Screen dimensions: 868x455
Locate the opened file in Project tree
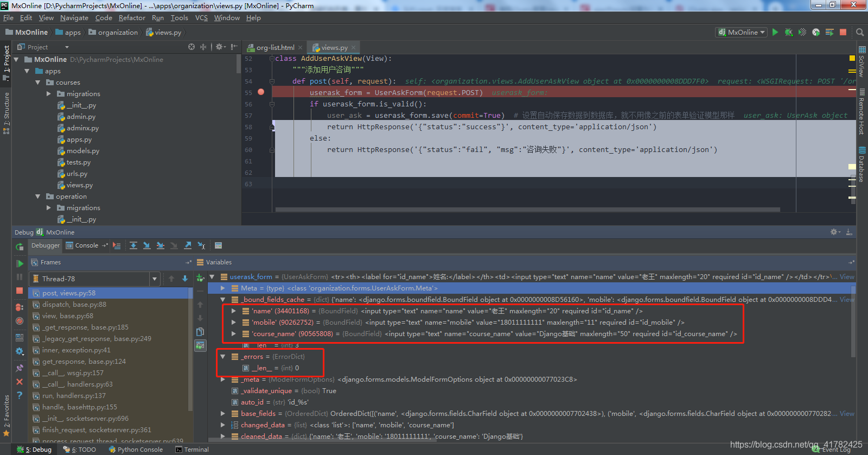tap(192, 47)
